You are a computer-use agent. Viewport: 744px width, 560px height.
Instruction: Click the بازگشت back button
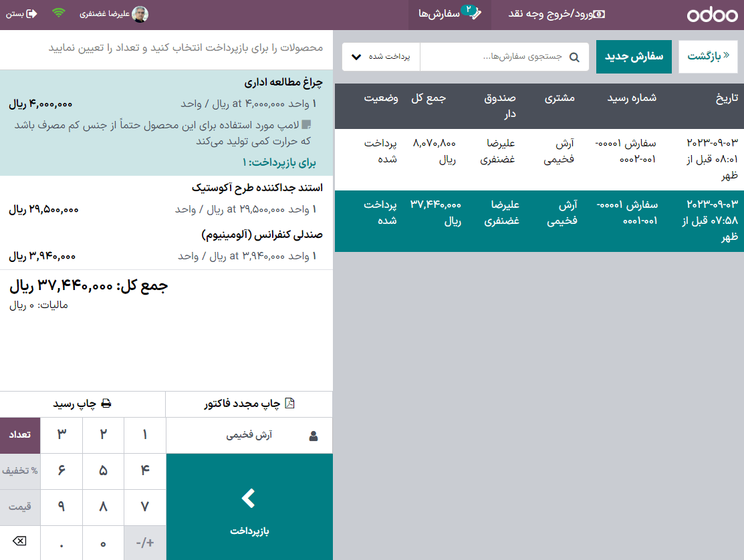[709, 56]
